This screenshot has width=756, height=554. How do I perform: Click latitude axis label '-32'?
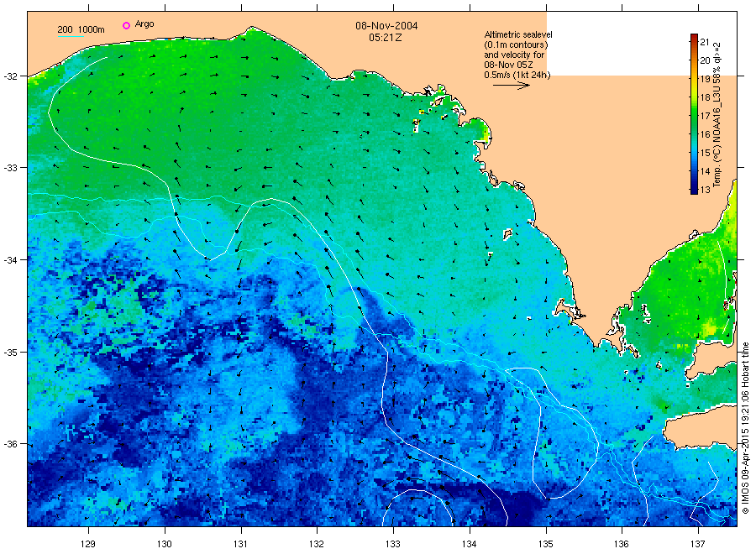(10, 76)
